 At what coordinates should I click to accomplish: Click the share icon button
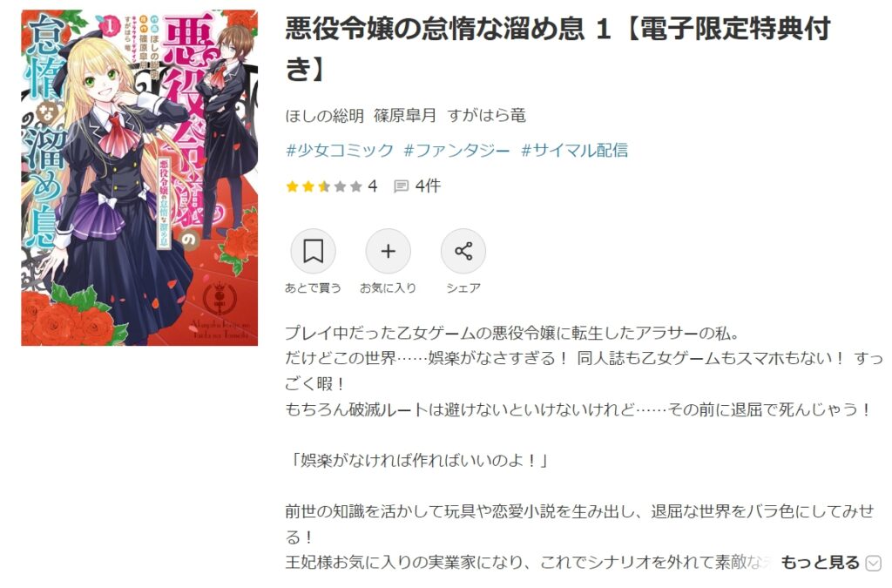point(463,251)
